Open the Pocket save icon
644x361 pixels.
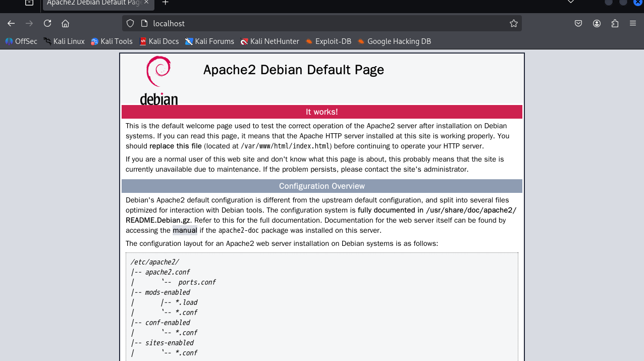point(578,23)
